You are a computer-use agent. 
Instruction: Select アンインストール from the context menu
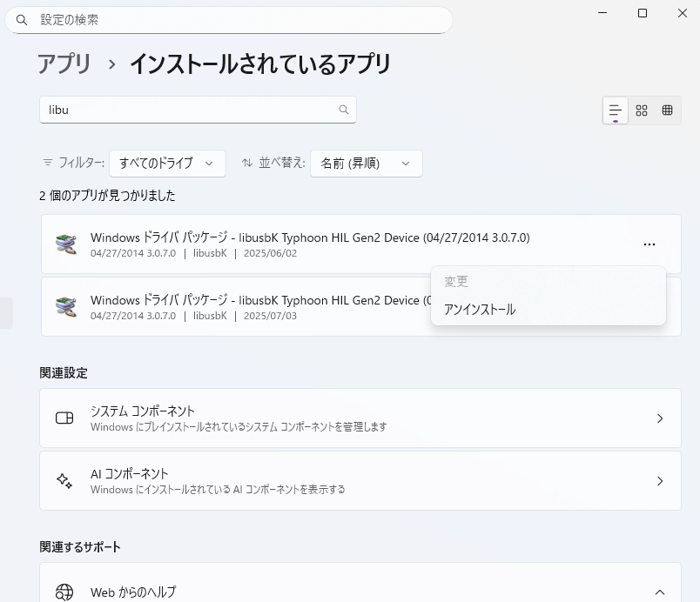tap(478, 309)
